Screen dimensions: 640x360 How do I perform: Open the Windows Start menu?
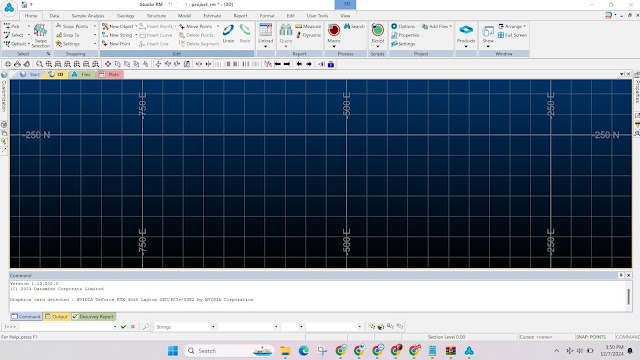point(173,351)
